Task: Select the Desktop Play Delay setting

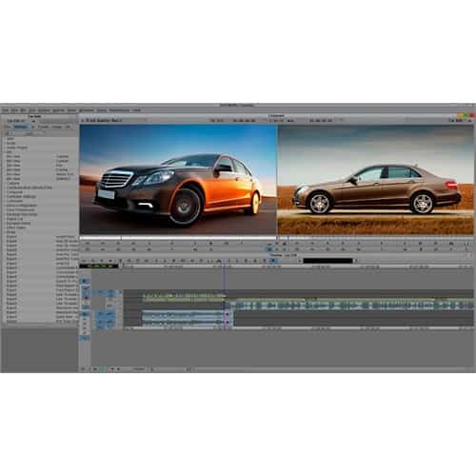Action: tap(41, 214)
